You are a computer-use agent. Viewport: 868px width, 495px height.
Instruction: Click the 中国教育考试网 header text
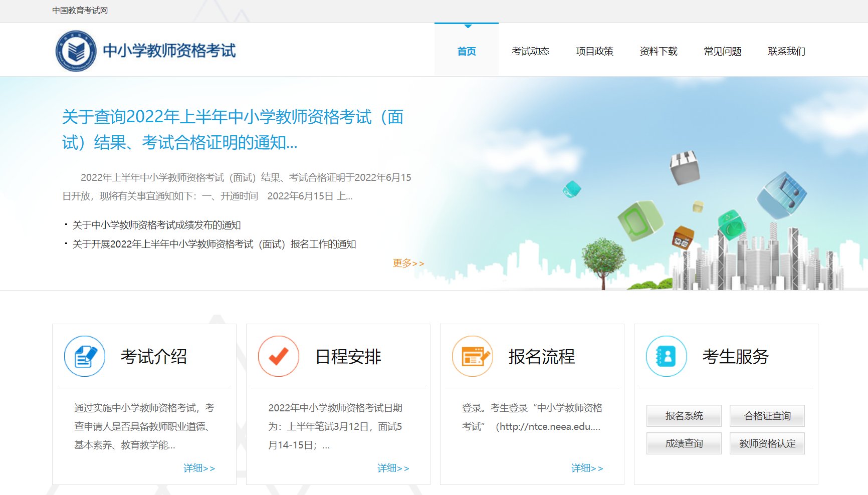[x=80, y=10]
